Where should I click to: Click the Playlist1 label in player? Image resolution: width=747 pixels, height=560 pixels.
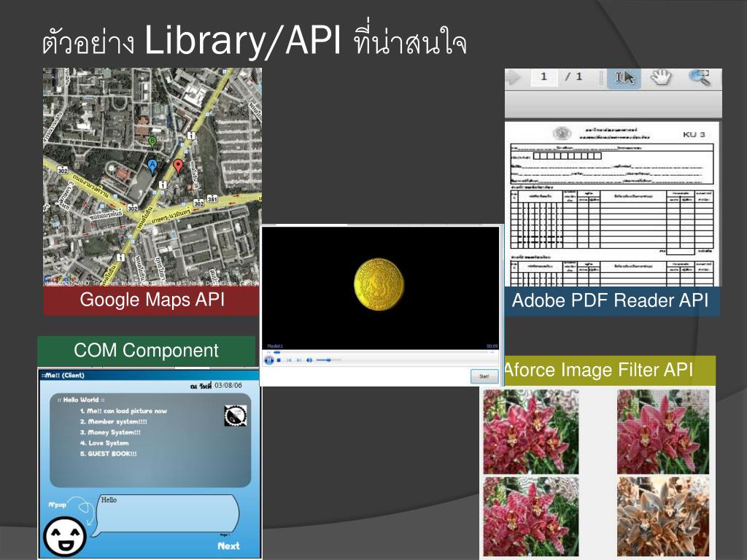coord(275,346)
